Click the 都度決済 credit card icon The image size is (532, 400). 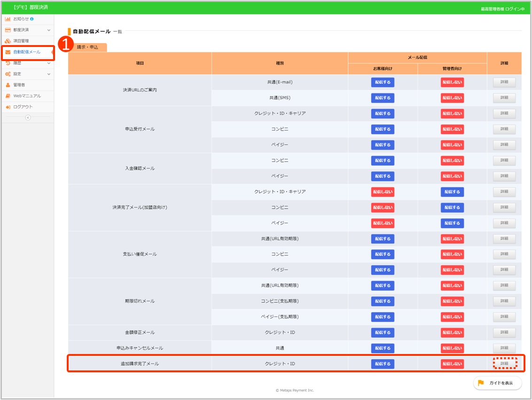[8, 30]
